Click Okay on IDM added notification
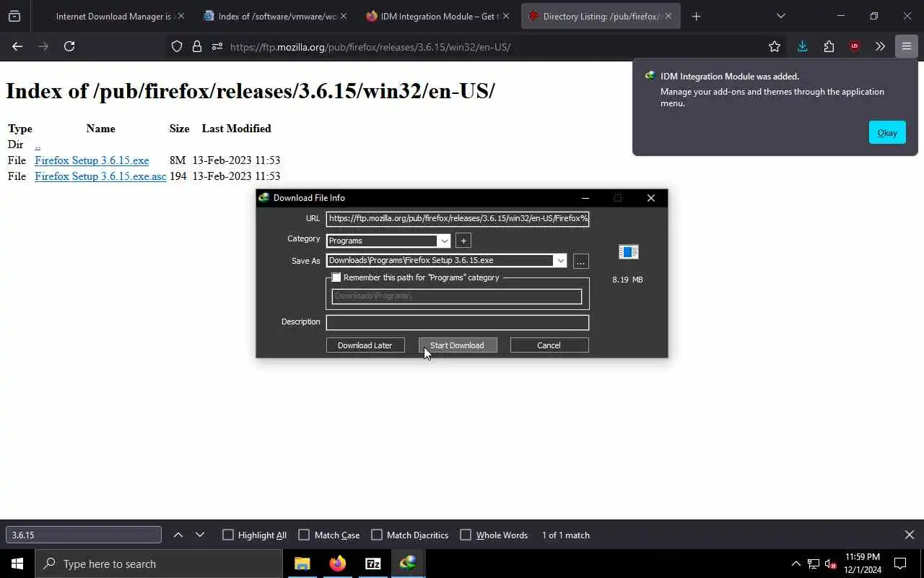924x578 pixels. [x=887, y=132]
